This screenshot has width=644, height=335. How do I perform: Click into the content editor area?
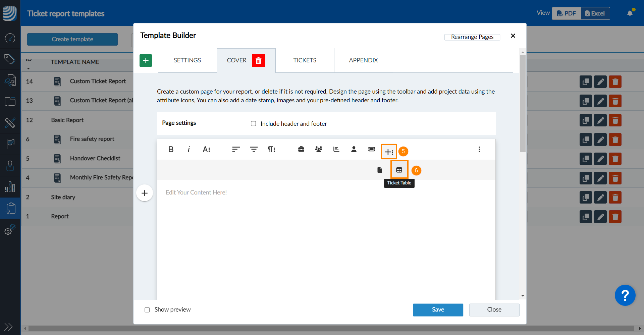click(x=325, y=235)
